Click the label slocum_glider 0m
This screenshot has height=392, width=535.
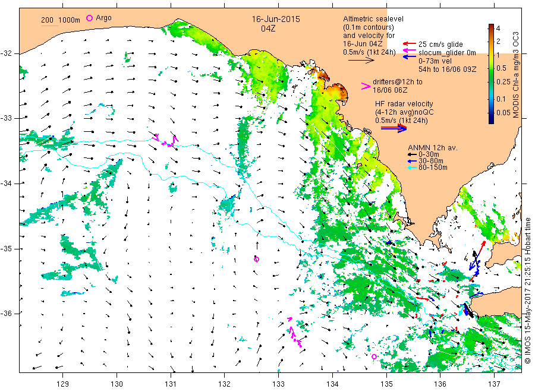(447, 52)
